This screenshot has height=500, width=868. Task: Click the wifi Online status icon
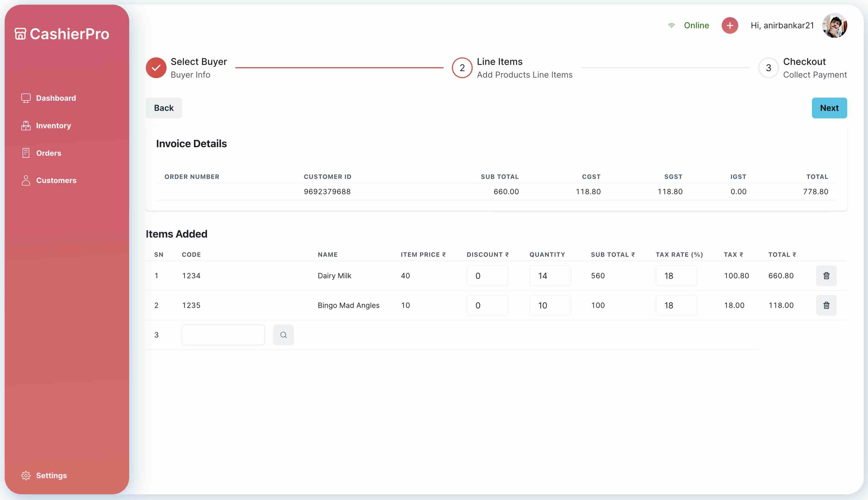[x=671, y=25]
